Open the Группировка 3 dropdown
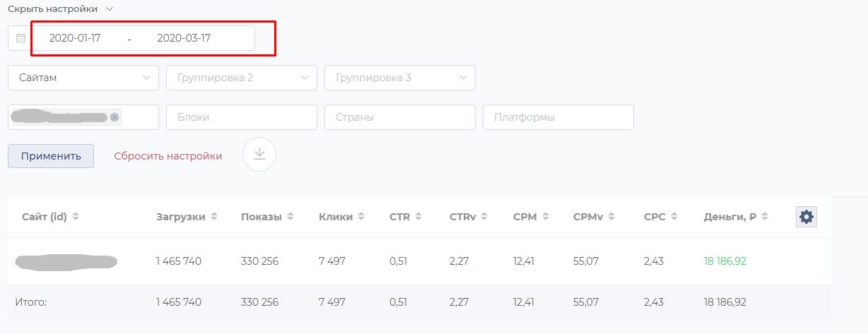The image size is (868, 334). tap(400, 78)
